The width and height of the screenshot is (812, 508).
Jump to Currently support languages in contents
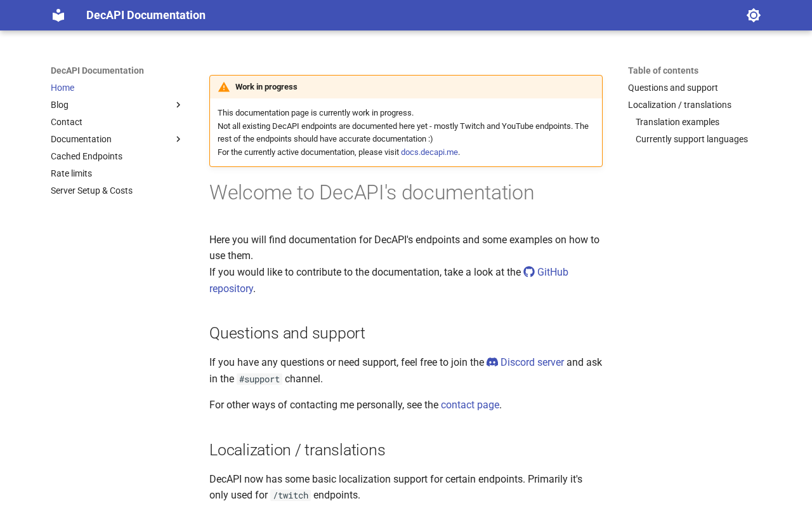coord(691,139)
